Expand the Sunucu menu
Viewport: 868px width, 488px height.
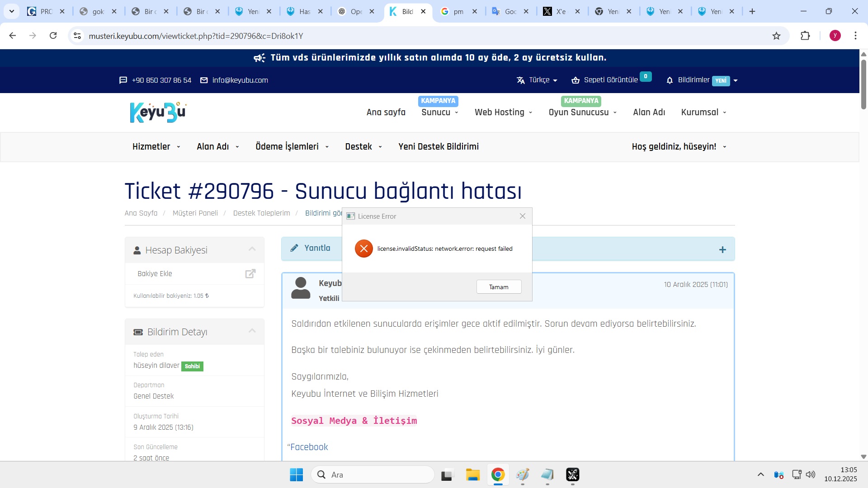pos(440,112)
